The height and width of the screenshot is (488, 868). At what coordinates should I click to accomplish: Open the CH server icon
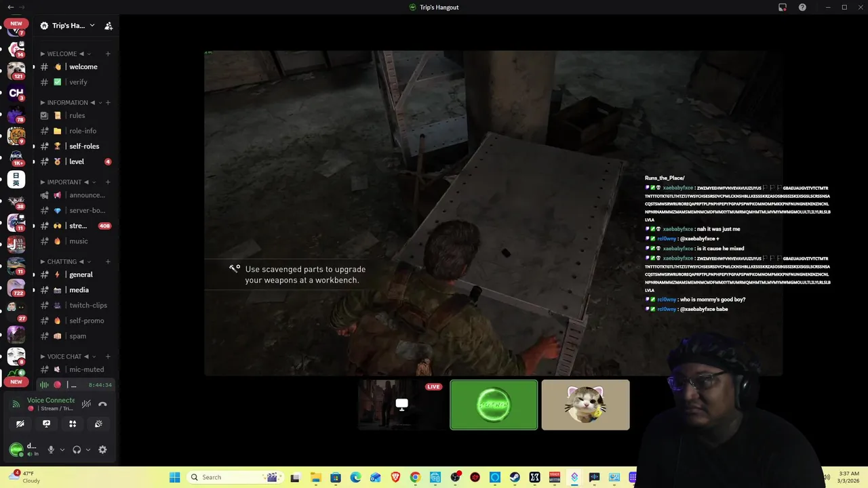tap(16, 92)
